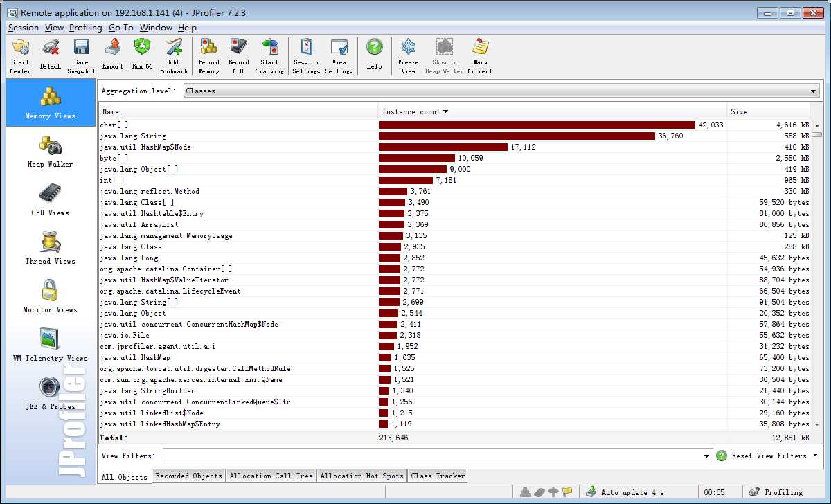Image resolution: width=831 pixels, height=504 pixels.
Task: Select Memory Views in the sidebar
Action: coord(51,102)
